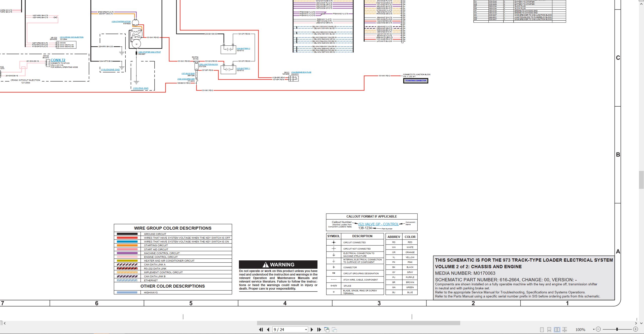The height and width of the screenshot is (334, 644).
Task: Open the (121) CRANK W/O INJECTION link
Action: pos(72,37)
